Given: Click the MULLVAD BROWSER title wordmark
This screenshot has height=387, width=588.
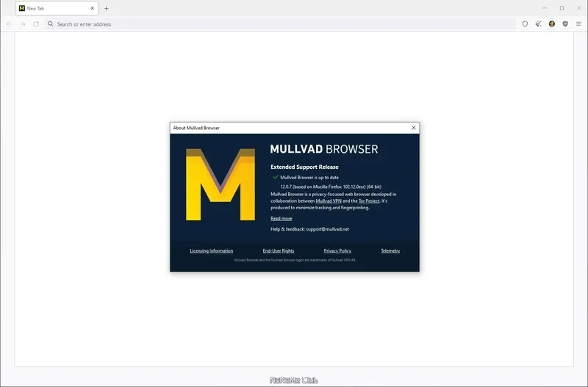Looking at the screenshot, I should (324, 149).
